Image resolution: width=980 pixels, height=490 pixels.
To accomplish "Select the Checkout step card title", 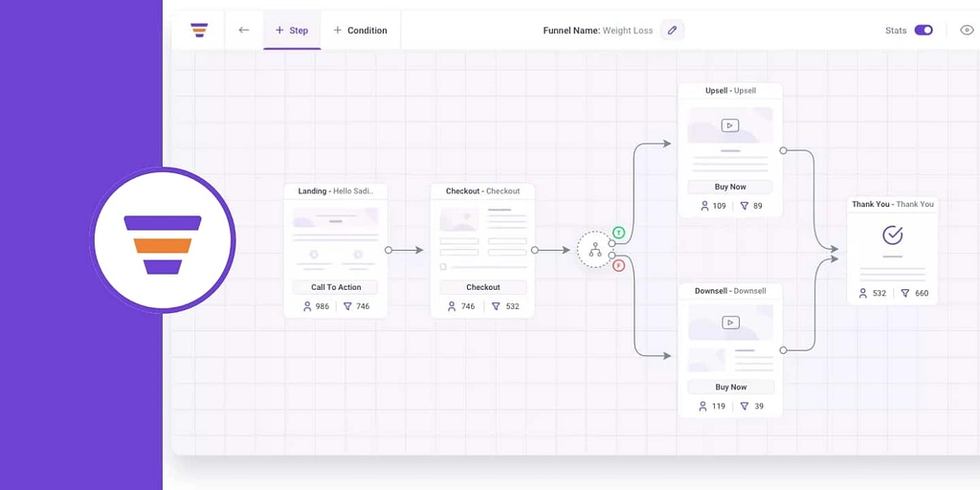I will [x=482, y=191].
